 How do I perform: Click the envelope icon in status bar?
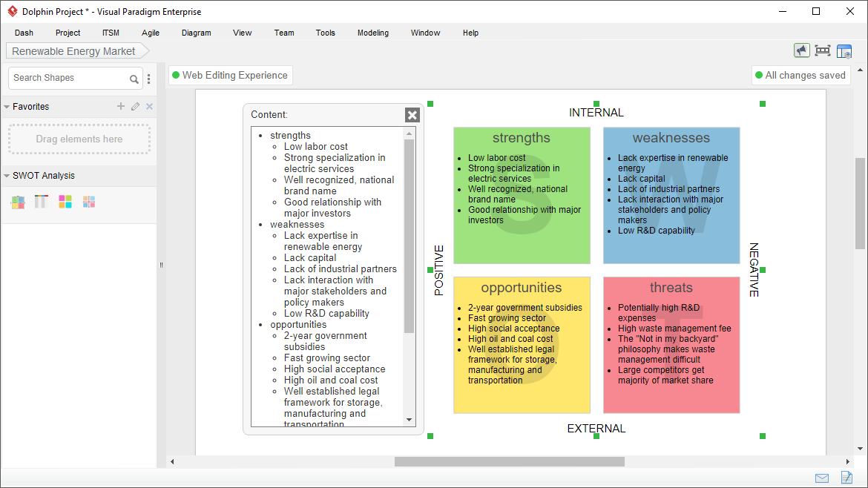822,478
